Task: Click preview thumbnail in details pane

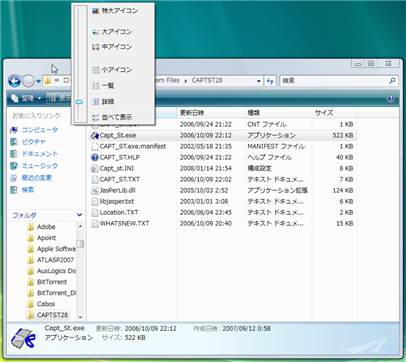Action: (23, 339)
